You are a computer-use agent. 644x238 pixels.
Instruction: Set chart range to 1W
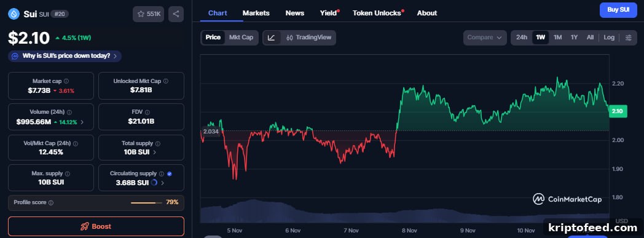click(x=541, y=38)
